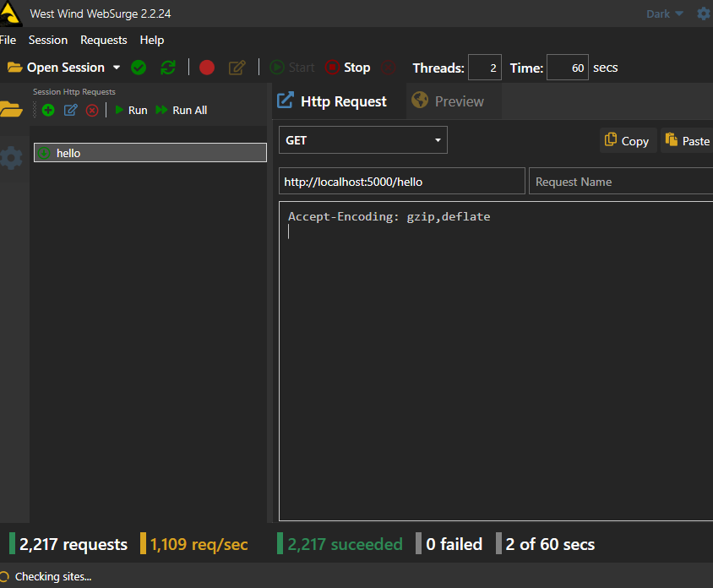Click the green checkmark icon beside Open Session
This screenshot has height=588, width=713.
tap(139, 68)
